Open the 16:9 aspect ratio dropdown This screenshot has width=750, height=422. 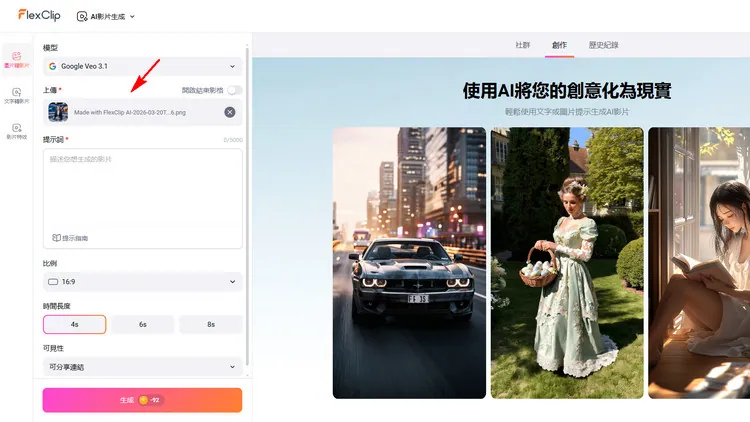coord(142,282)
